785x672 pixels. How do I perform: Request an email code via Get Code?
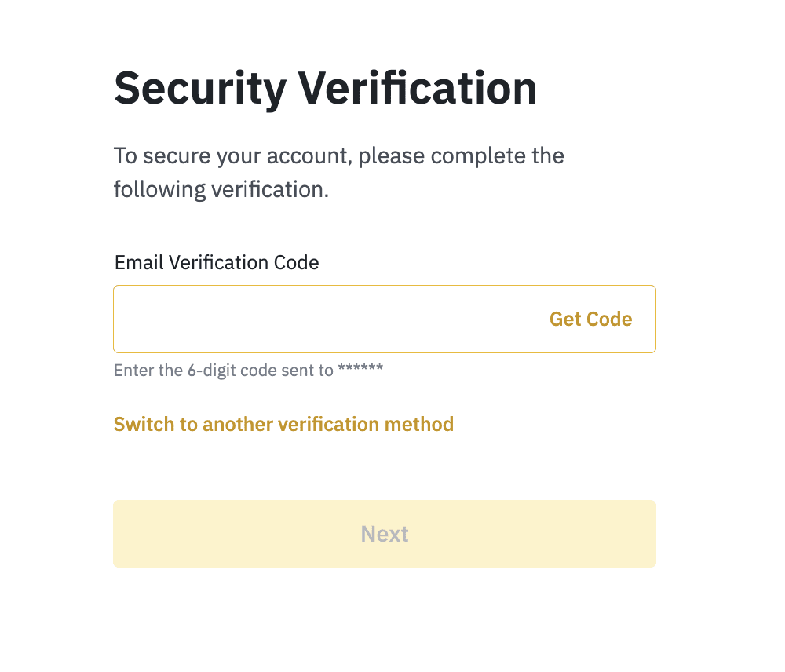(x=590, y=319)
